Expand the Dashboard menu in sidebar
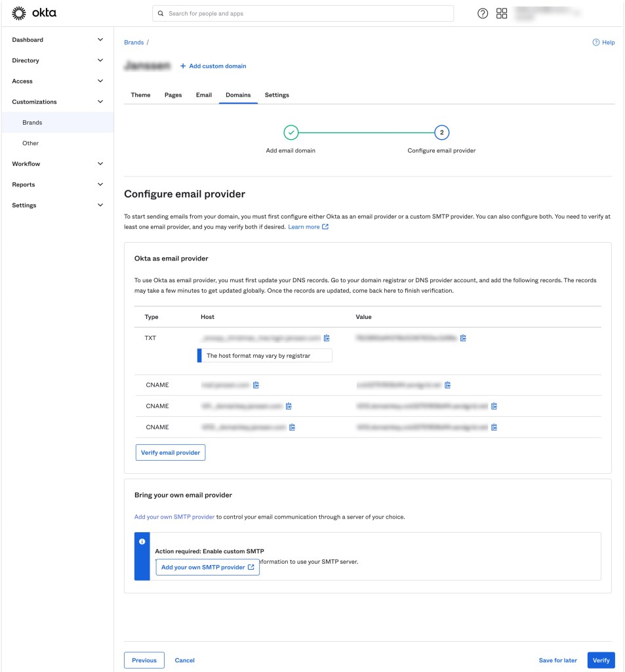Viewport: 625px width, 672px height. coord(100,40)
